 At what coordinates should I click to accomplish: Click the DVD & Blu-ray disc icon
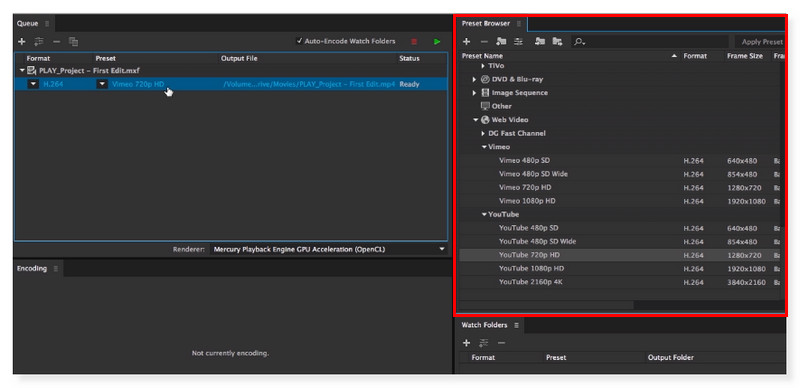pyautogui.click(x=485, y=79)
